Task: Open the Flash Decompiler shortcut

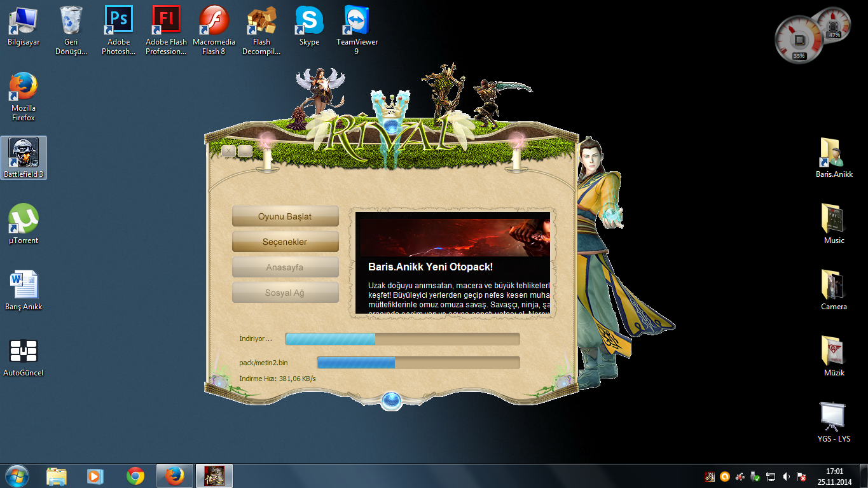Action: click(261, 30)
